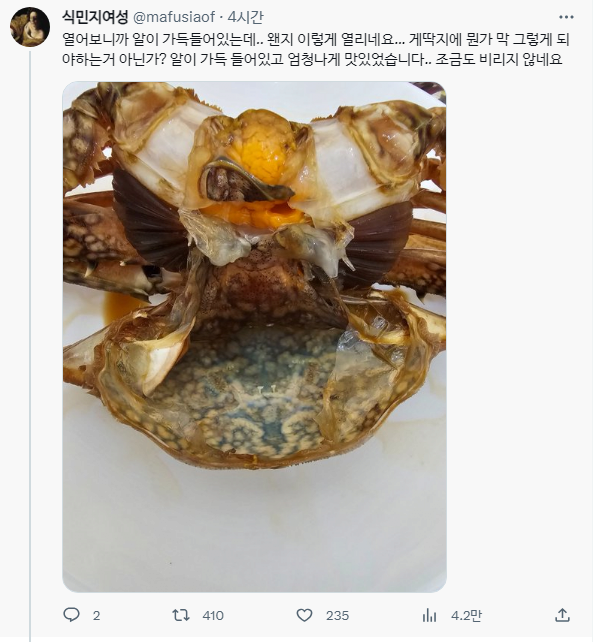Like the tweet with heart icon
Image resolution: width=595 pixels, height=642 pixels.
tap(304, 615)
